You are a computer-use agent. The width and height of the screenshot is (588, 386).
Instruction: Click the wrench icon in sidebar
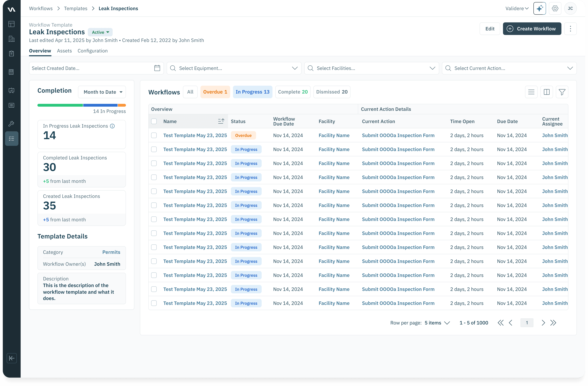pos(11,124)
